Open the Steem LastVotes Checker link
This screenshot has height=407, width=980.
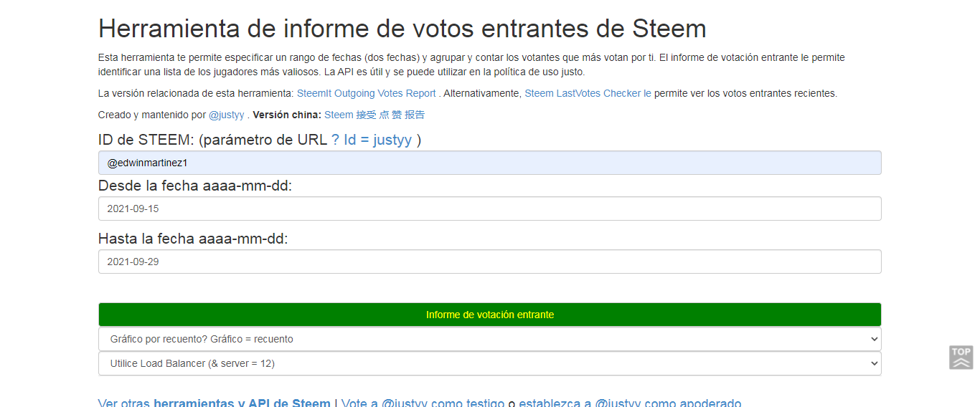tap(588, 93)
